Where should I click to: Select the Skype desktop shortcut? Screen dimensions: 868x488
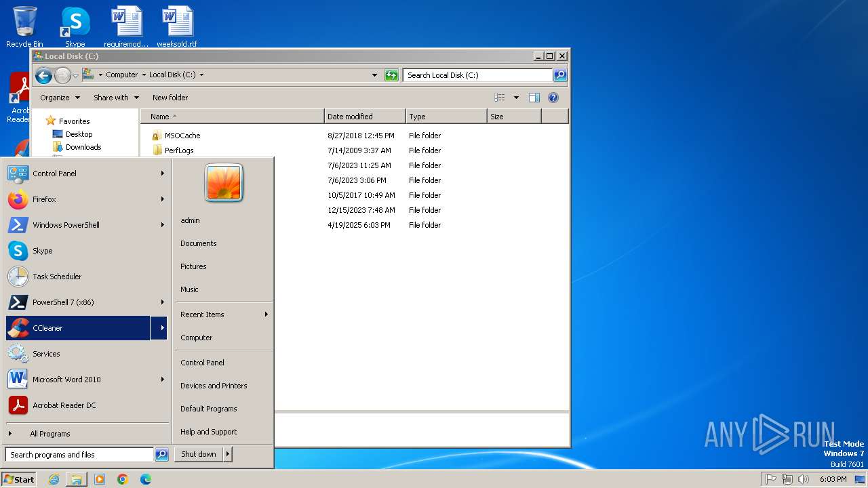tap(75, 27)
